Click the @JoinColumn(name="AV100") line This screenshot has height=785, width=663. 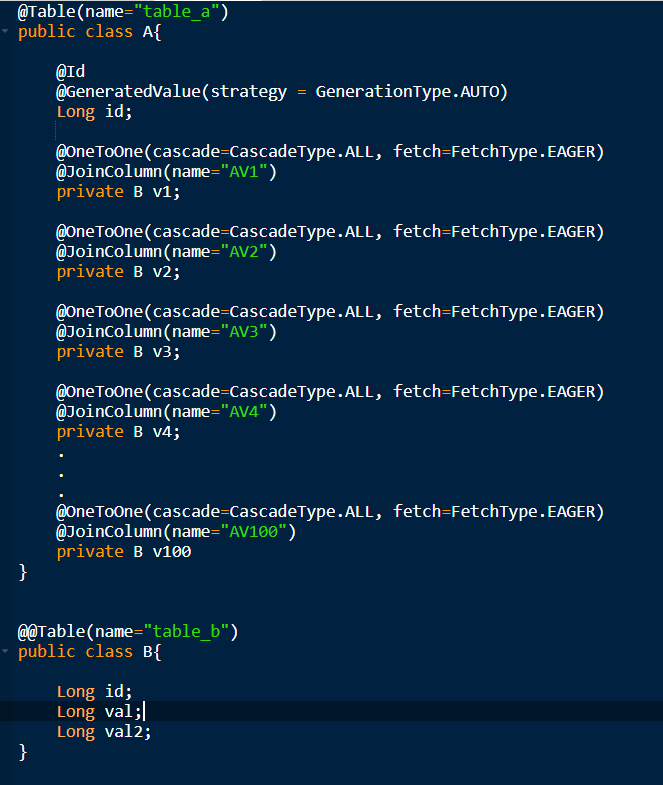coord(176,532)
